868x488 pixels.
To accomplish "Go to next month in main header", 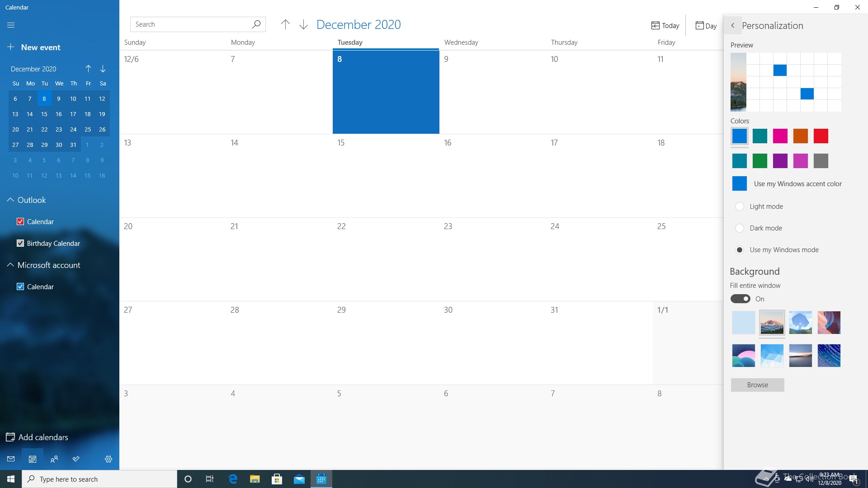I will click(x=303, y=24).
